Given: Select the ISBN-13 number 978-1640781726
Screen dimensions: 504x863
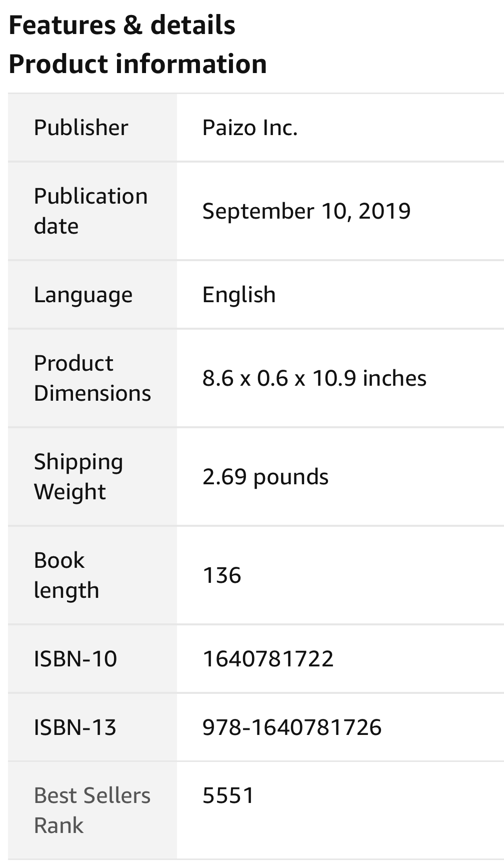Looking at the screenshot, I should [x=292, y=727].
